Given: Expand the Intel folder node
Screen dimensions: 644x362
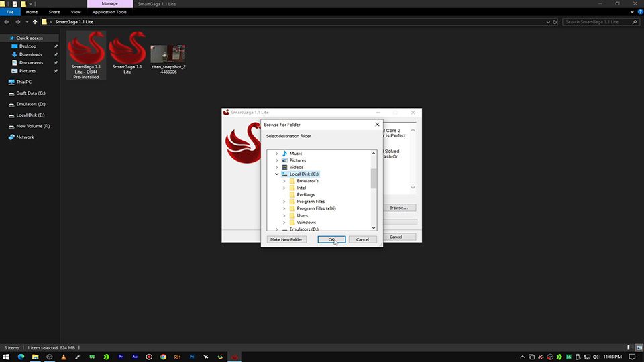Looking at the screenshot, I should tap(284, 188).
